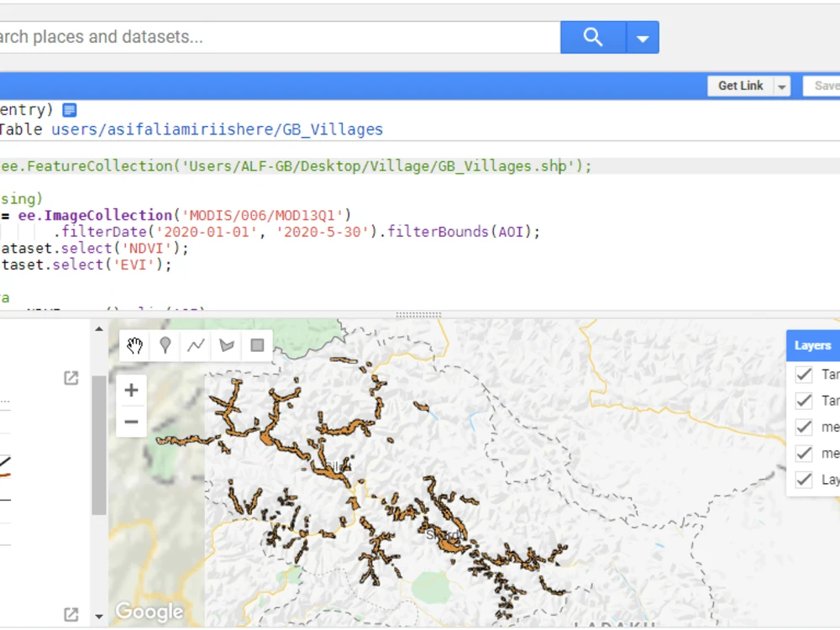Toggle visibility of the bottom layer checkbox
The image size is (840, 630).
(x=804, y=480)
